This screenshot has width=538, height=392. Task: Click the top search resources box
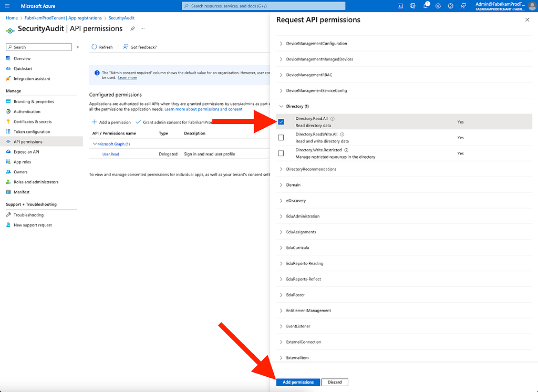(x=264, y=6)
